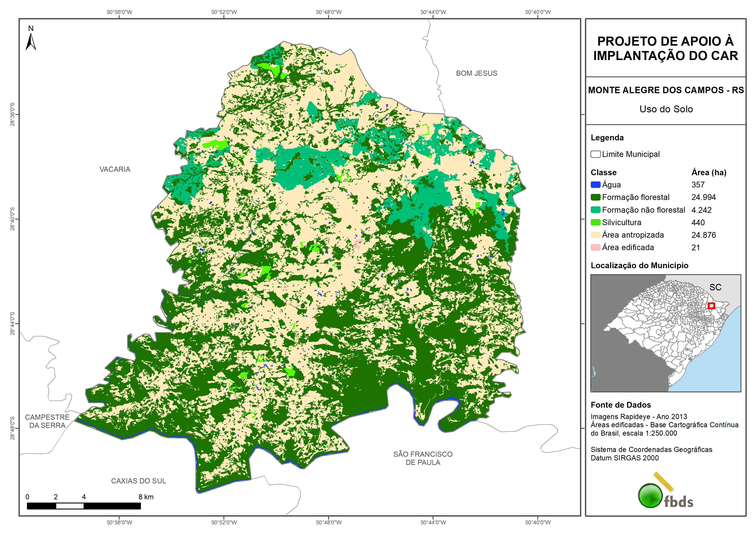Click the VACARIA municipality label

[115, 169]
